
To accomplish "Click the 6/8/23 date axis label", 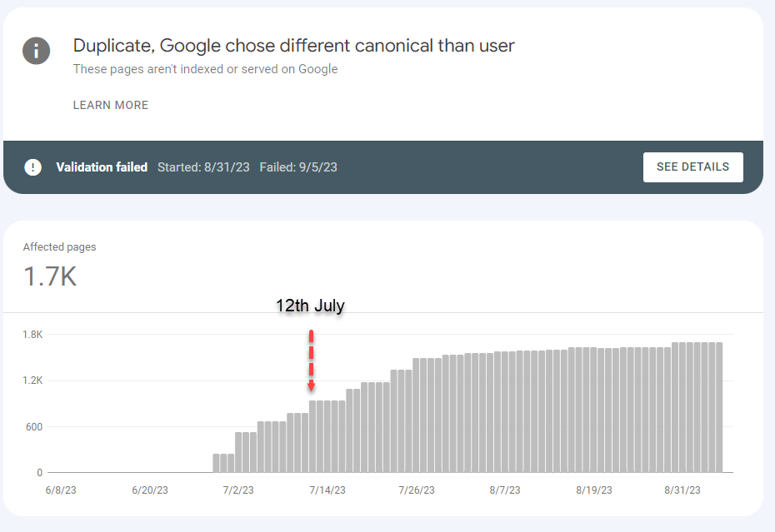I will 61,490.
